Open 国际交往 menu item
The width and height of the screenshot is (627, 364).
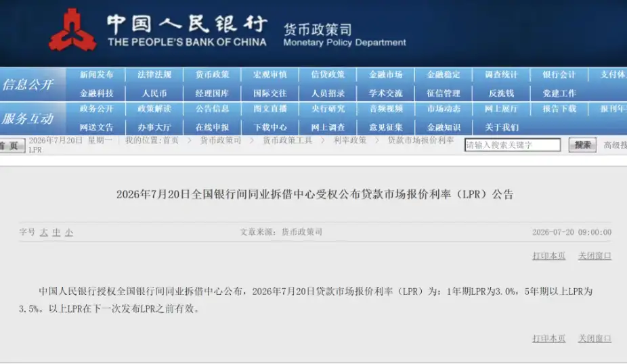tap(270, 93)
